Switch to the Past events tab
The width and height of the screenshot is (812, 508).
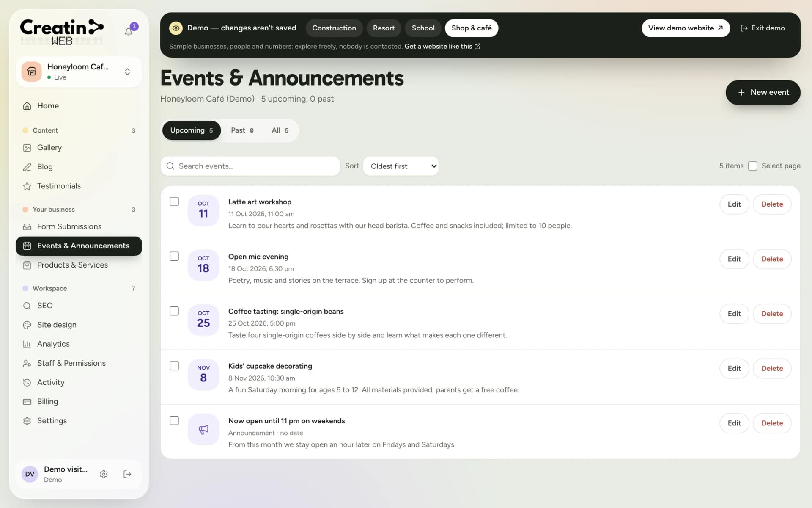click(x=242, y=130)
